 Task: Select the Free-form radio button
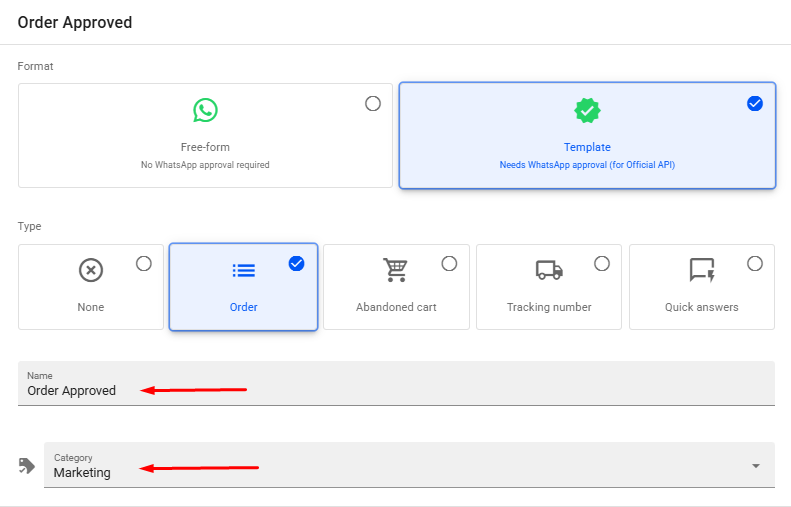(373, 103)
